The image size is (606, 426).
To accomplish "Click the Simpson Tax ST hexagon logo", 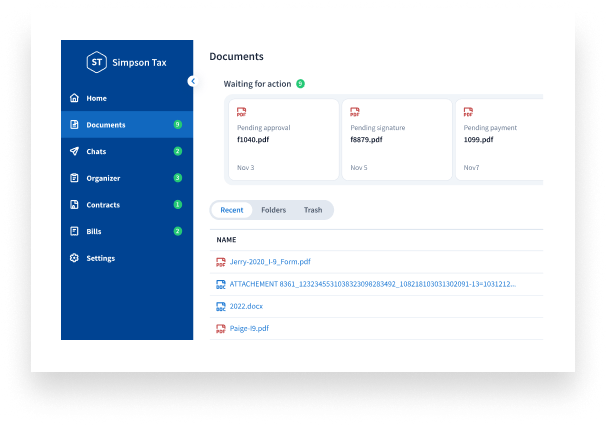I will 97,62.
